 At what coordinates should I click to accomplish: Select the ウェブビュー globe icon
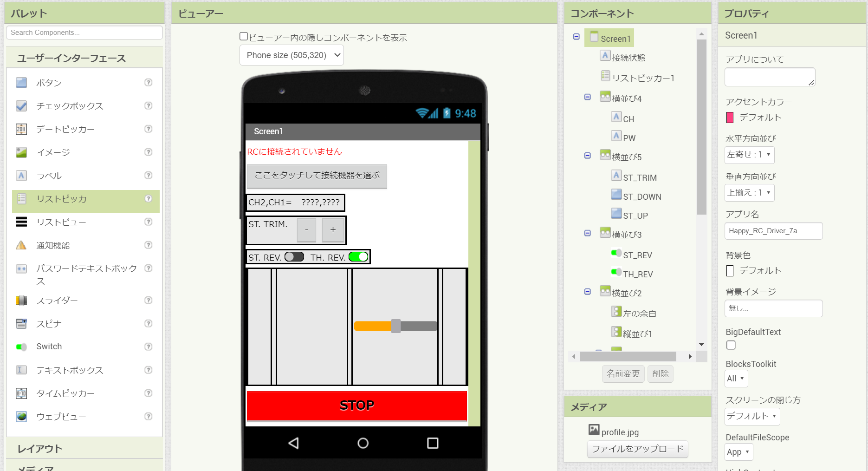[21, 417]
